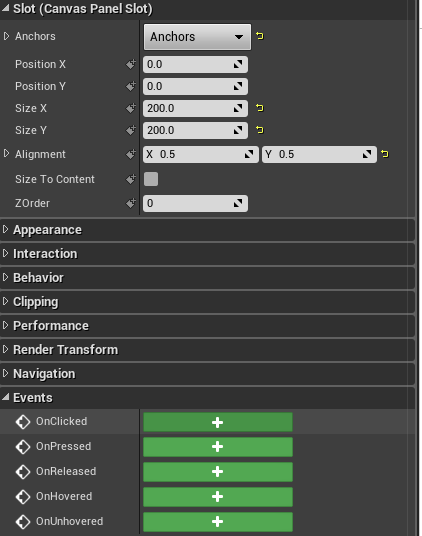Click the OnHovered event delegate icon

point(23,497)
